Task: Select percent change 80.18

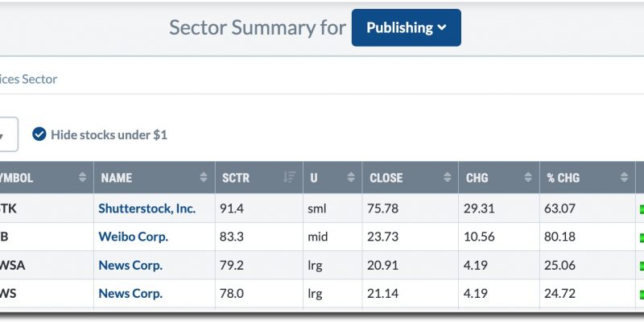Action: point(559,237)
